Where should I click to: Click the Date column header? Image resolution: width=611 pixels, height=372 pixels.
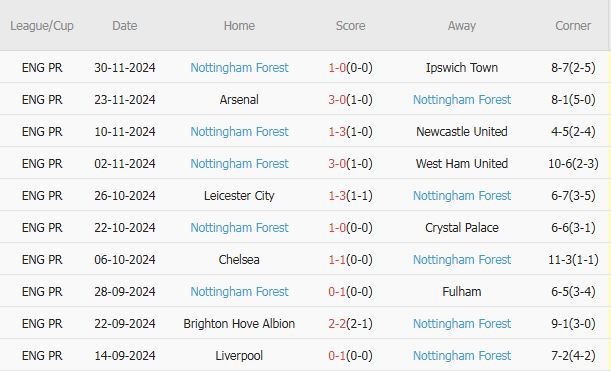[x=125, y=26]
